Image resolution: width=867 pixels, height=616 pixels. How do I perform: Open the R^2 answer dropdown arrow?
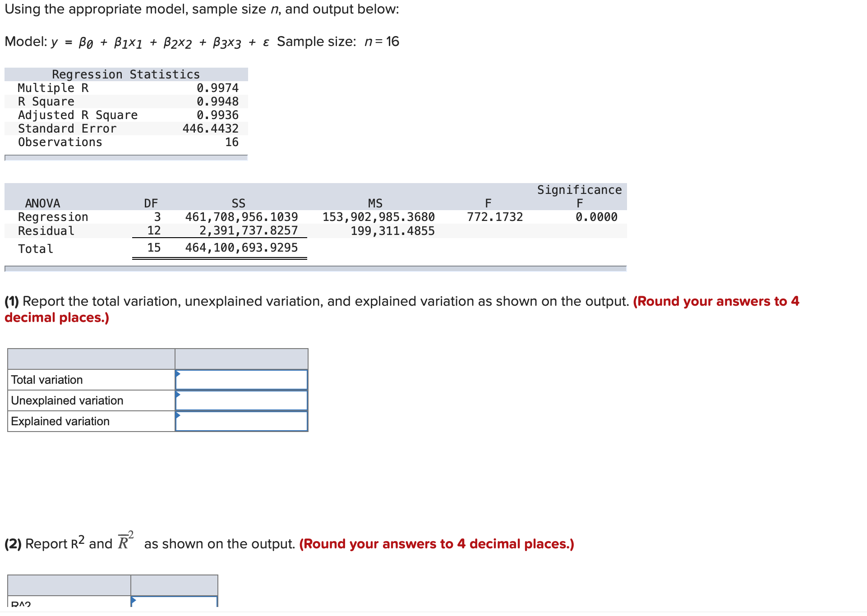point(134,601)
